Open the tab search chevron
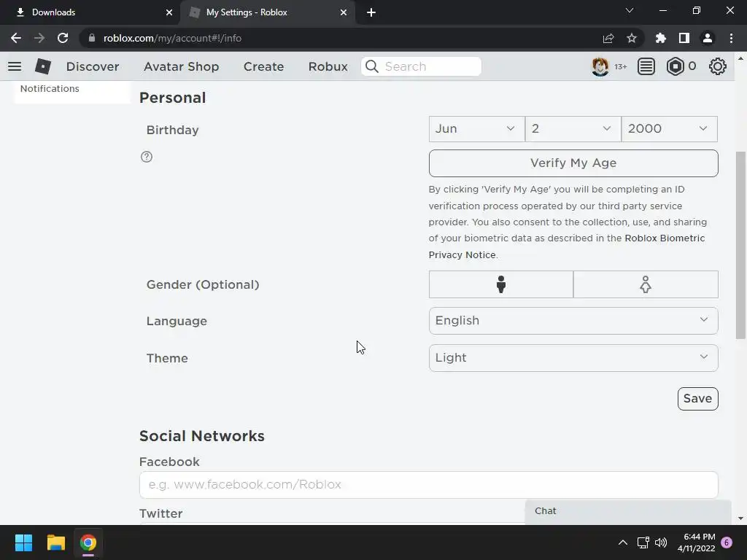Viewport: 747px width, 560px height. (x=630, y=10)
